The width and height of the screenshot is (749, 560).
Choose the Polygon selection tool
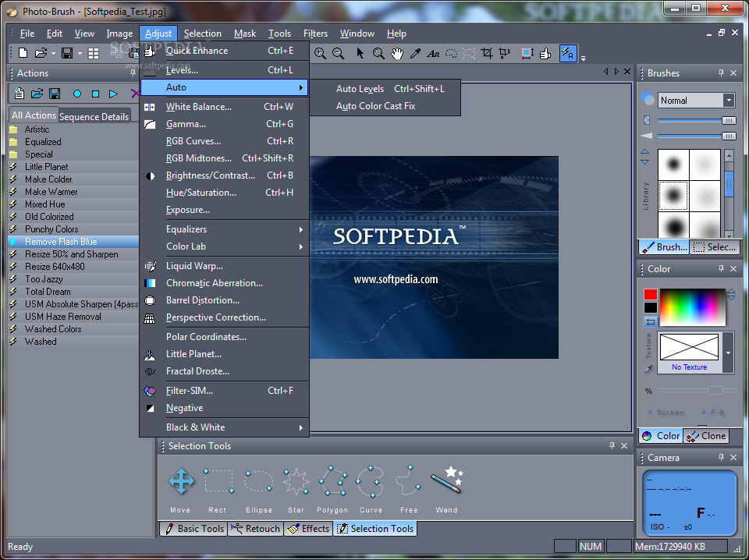pyautogui.click(x=333, y=481)
